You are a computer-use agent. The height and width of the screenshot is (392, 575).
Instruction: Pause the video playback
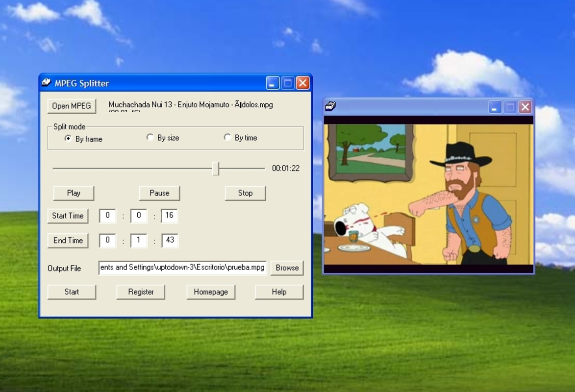(x=159, y=193)
